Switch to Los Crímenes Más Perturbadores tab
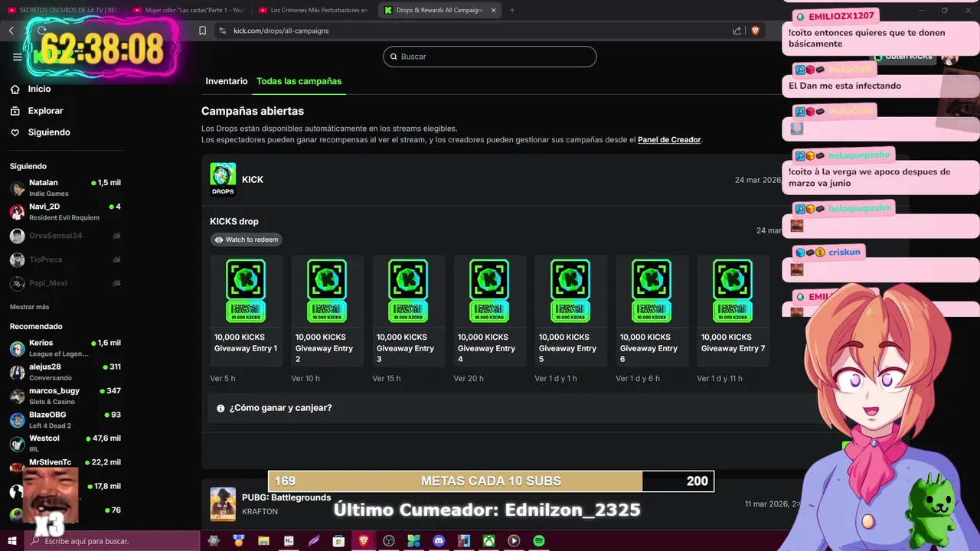Image resolution: width=980 pixels, height=551 pixels. pos(314,10)
